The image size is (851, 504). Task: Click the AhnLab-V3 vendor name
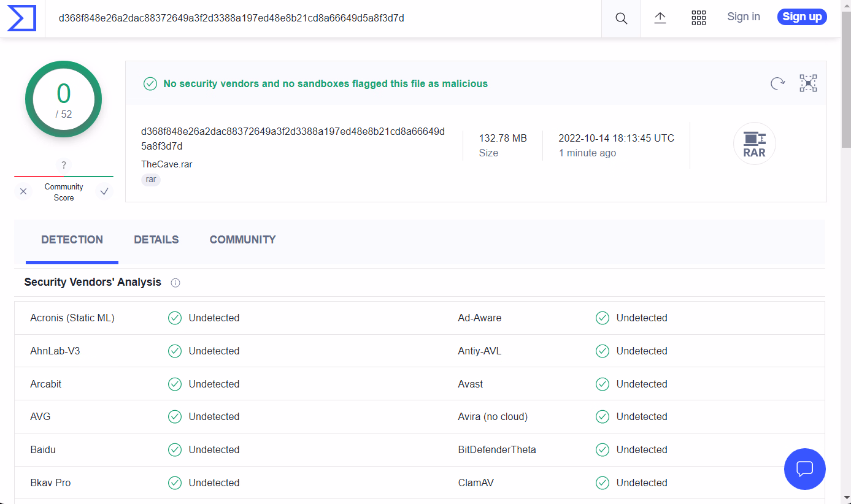(x=55, y=351)
